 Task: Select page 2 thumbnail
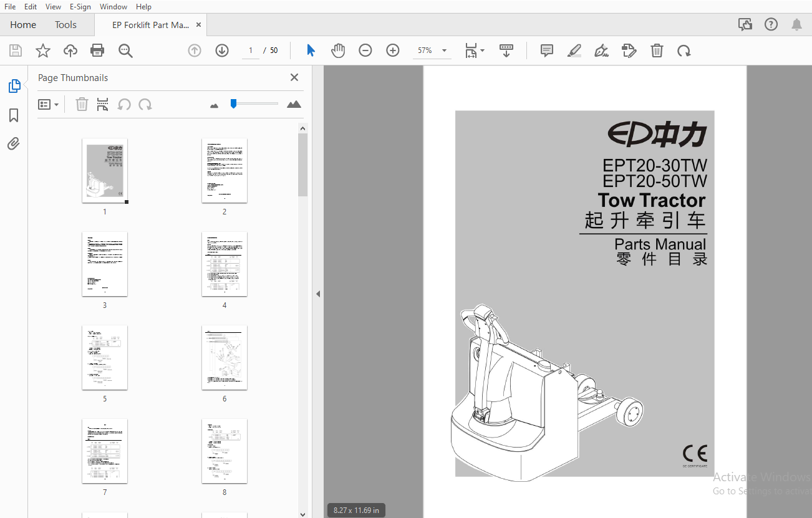pos(225,171)
